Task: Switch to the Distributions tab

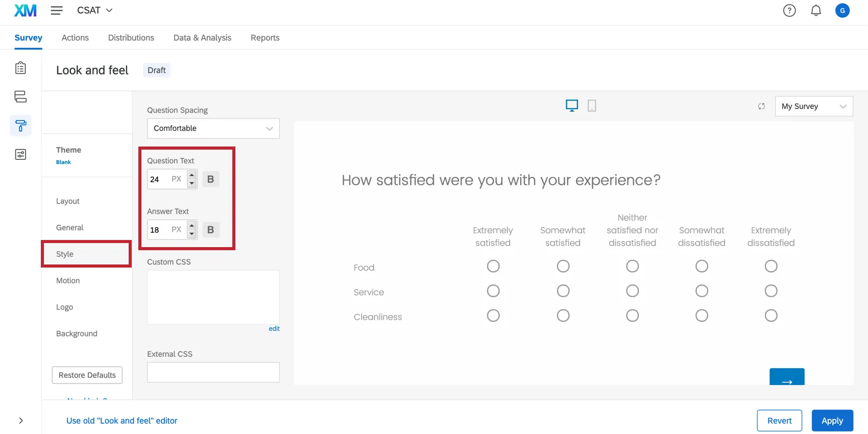Action: [x=131, y=38]
